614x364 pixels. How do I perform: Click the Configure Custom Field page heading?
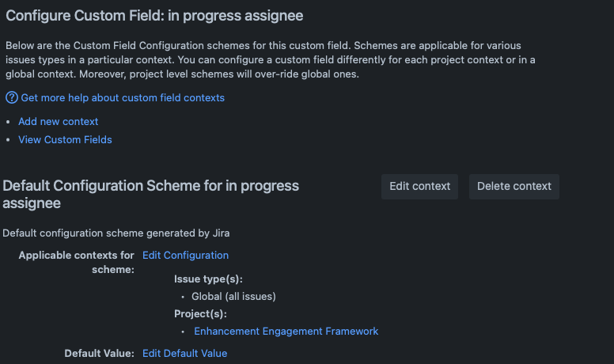155,15
